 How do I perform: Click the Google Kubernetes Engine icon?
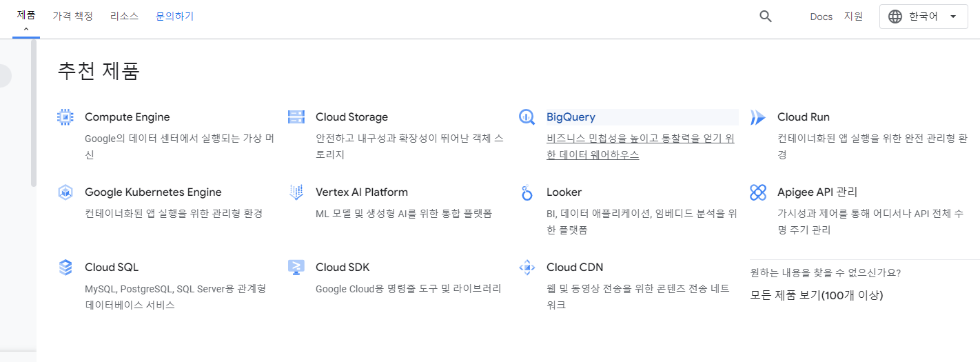pos(65,192)
